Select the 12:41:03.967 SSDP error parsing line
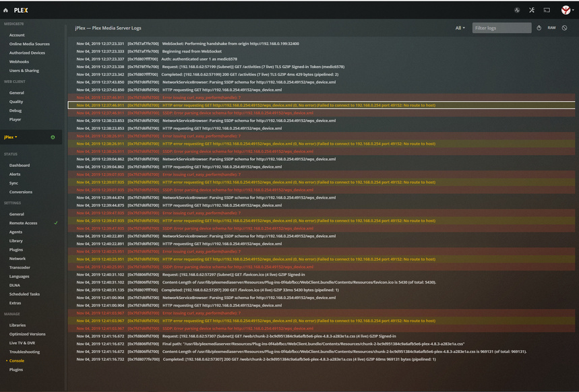The image size is (579, 392). pos(322,329)
